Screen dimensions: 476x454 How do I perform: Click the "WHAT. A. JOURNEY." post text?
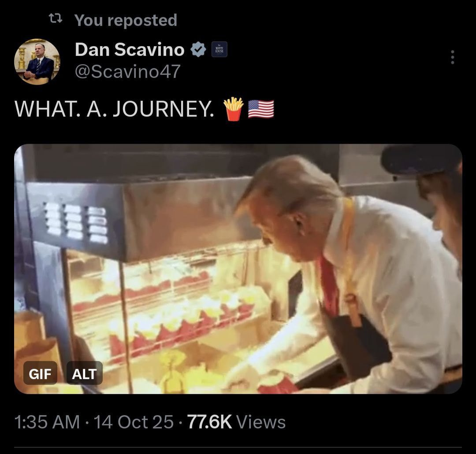click(113, 109)
